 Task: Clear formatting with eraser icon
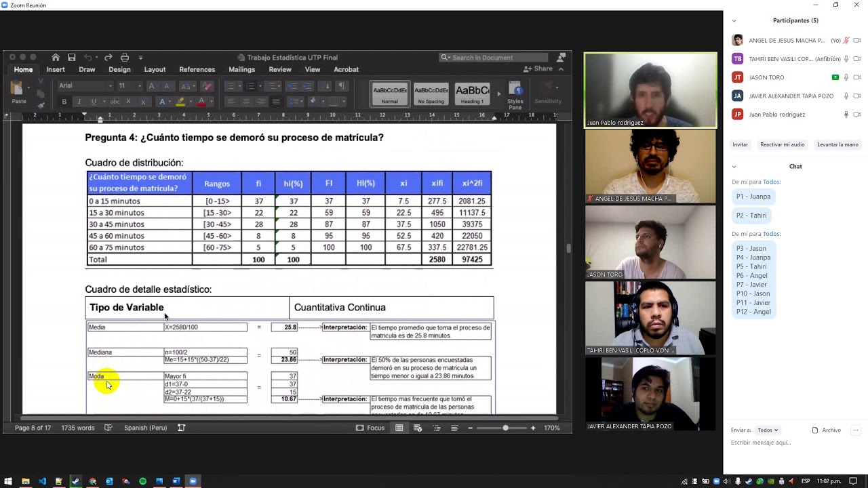[x=208, y=86]
